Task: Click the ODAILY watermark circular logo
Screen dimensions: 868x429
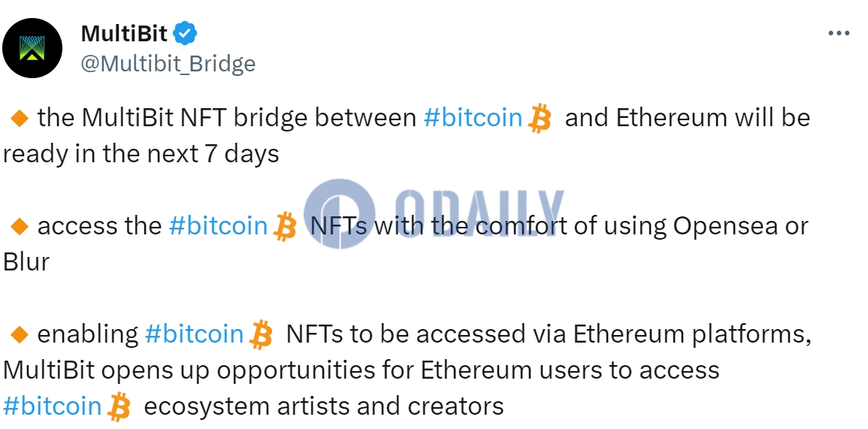Action: pos(340,213)
